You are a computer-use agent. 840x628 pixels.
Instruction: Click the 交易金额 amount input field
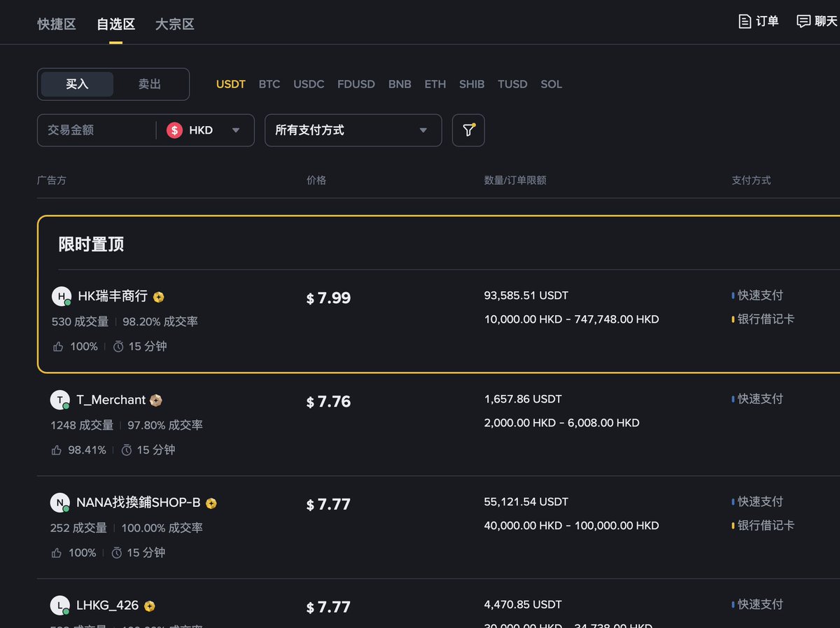tap(96, 130)
